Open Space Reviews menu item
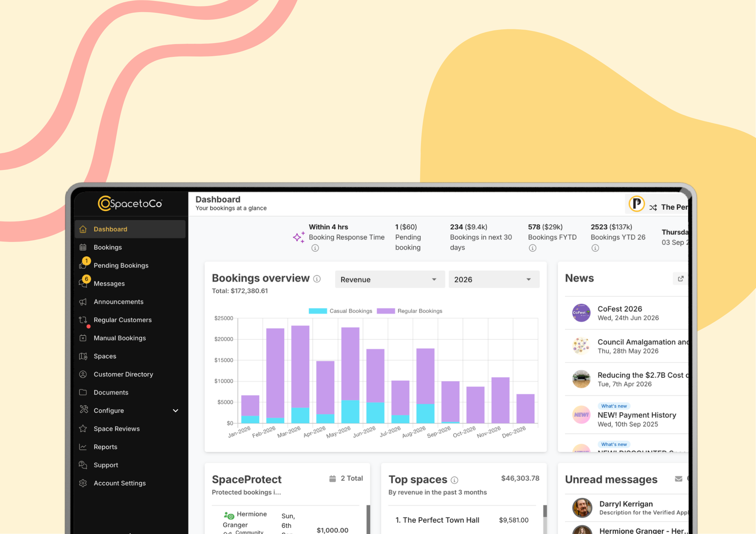The height and width of the screenshot is (534, 756). point(130,429)
